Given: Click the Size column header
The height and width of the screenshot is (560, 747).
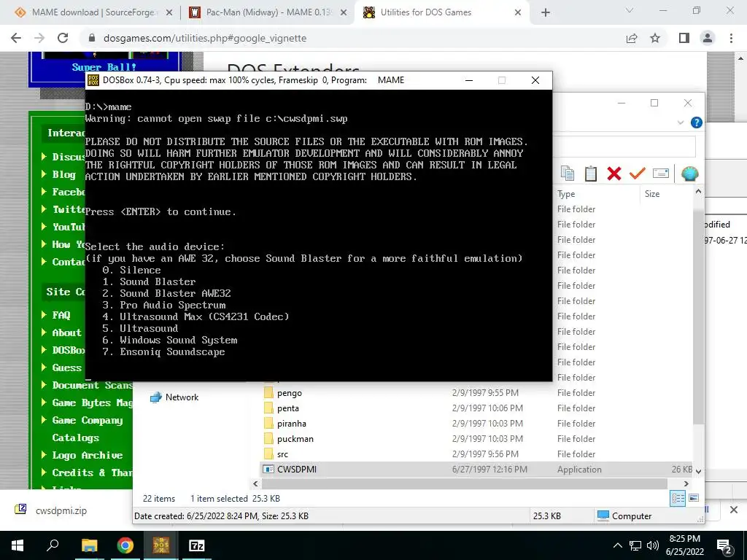Looking at the screenshot, I should 651,194.
